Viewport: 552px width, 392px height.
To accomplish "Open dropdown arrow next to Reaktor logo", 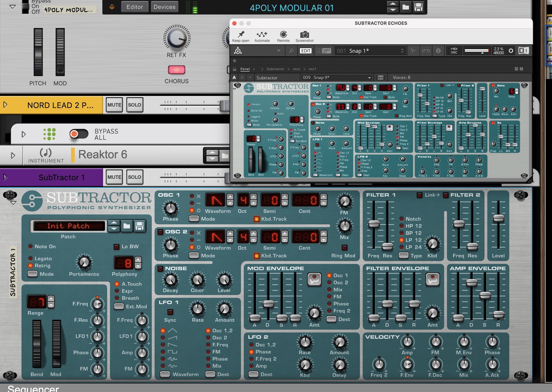I will 279,51.
